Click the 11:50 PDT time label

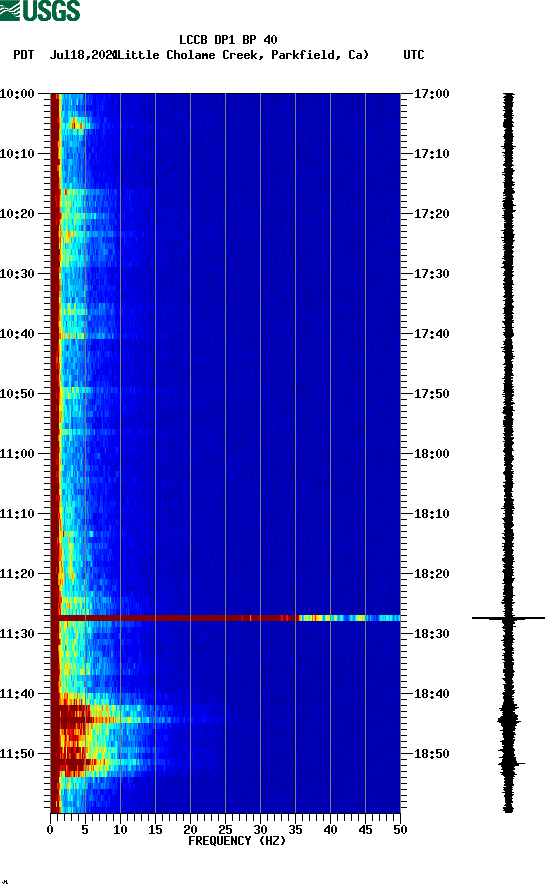[x=17, y=753]
